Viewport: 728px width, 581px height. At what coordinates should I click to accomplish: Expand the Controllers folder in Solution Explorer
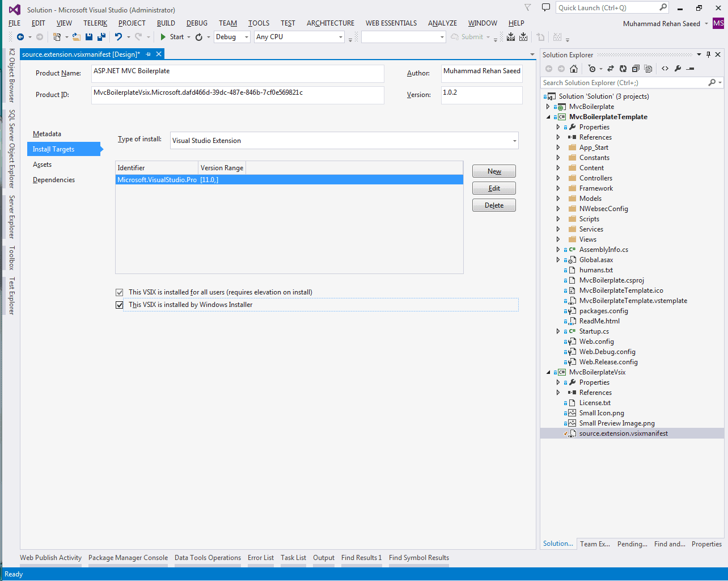557,178
